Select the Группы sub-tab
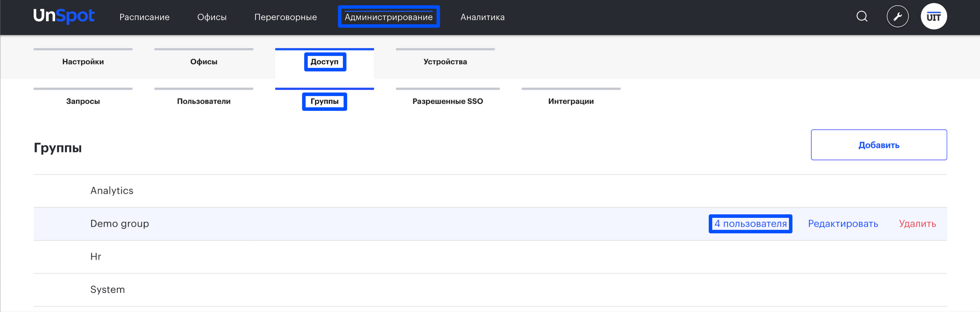This screenshot has height=312, width=980. (324, 101)
